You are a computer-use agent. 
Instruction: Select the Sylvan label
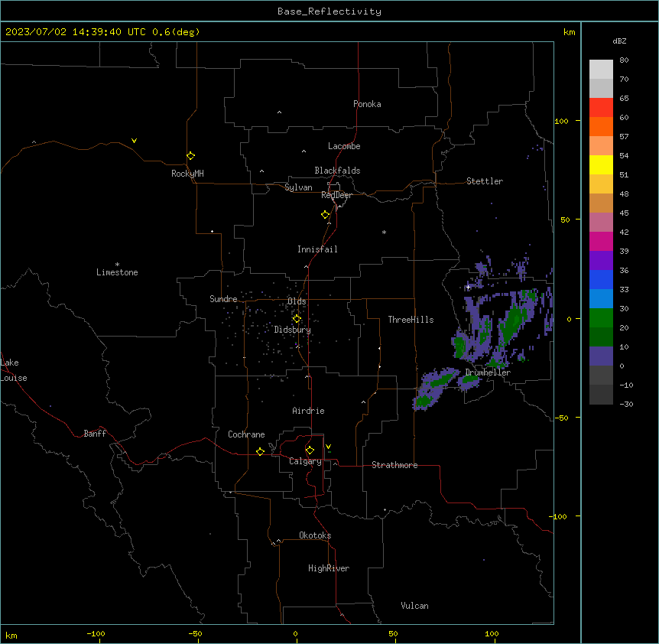point(298,187)
